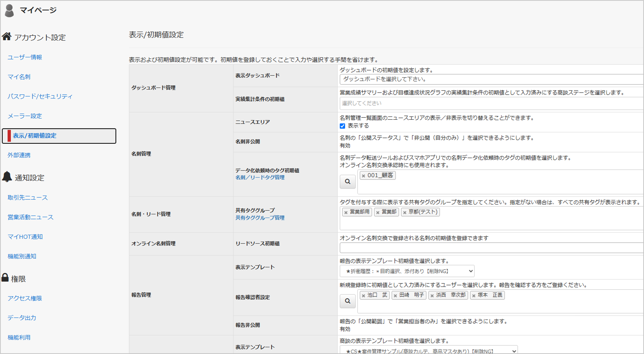Remove the 営業部用 tag group
Image resolution: width=644 pixels, height=354 pixels.
(346, 212)
